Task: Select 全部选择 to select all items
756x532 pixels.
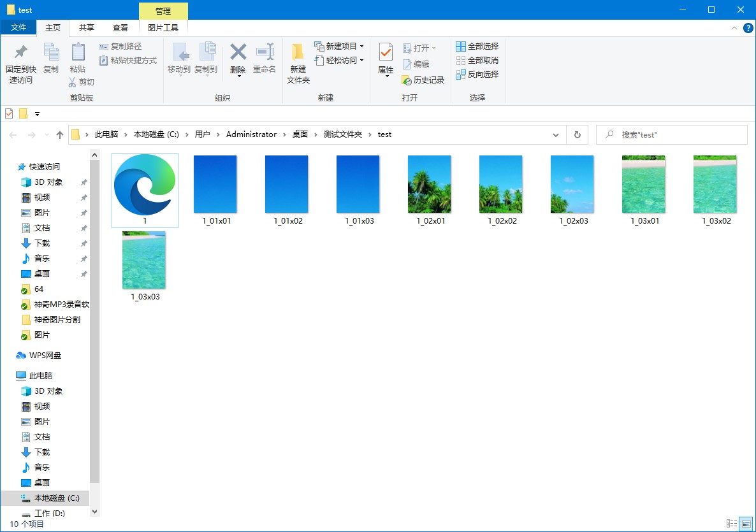Action: (477, 46)
